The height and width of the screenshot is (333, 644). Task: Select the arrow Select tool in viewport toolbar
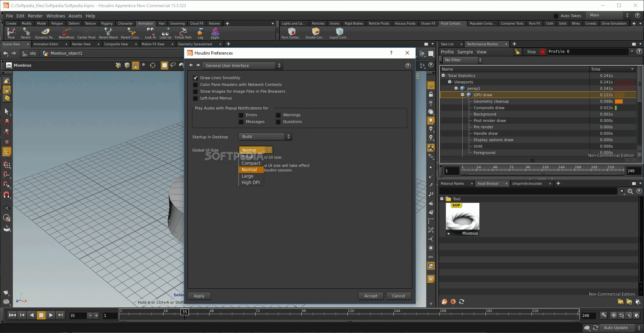pos(6,112)
